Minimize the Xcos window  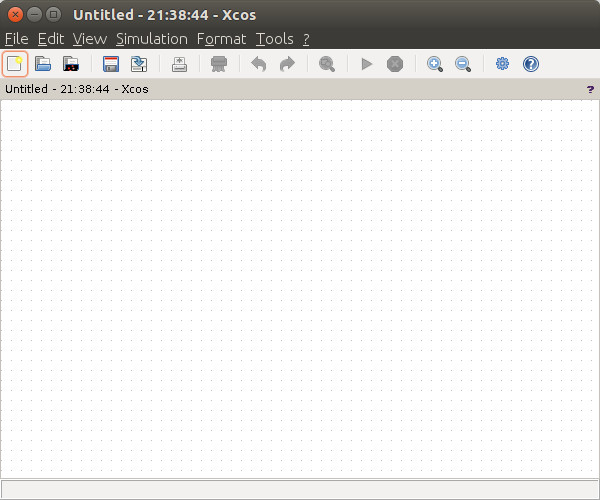coord(34,15)
